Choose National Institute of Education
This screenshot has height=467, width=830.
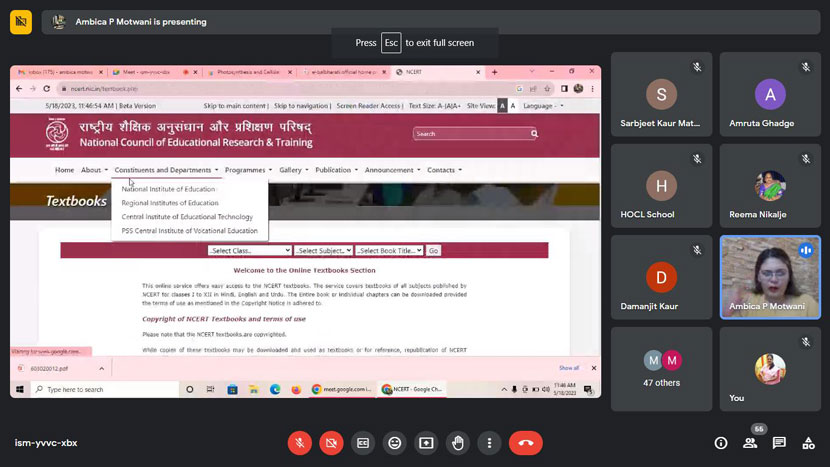point(168,189)
